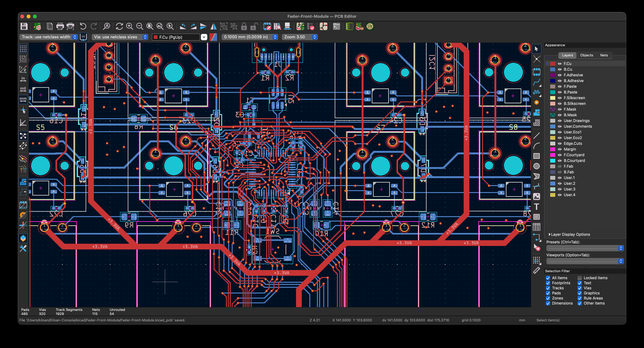This screenshot has height=348, width=644.
Task: Open the Presets combo box
Action: 585,248
